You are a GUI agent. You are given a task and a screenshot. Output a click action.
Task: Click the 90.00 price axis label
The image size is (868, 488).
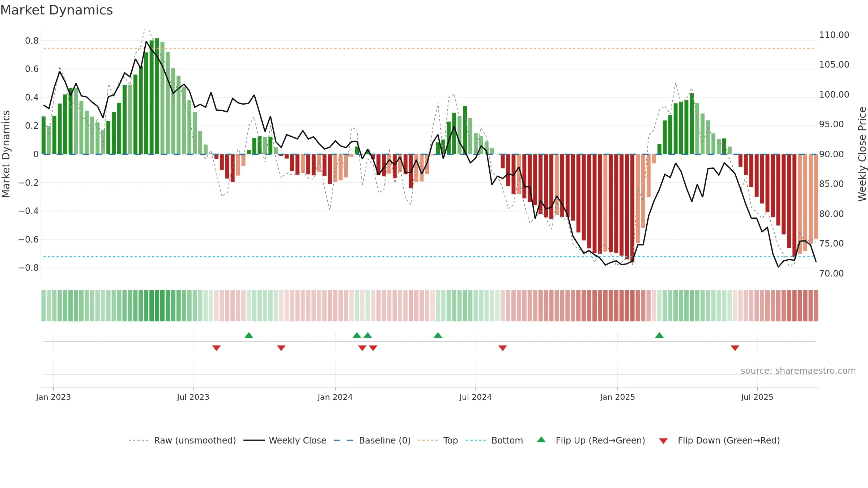click(x=831, y=154)
